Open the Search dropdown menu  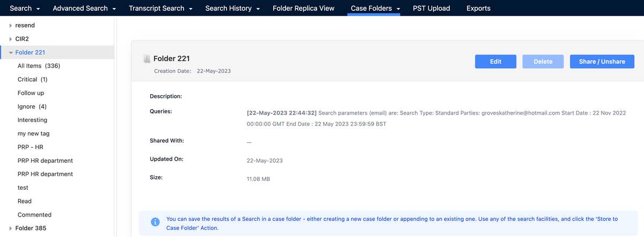[x=25, y=8]
